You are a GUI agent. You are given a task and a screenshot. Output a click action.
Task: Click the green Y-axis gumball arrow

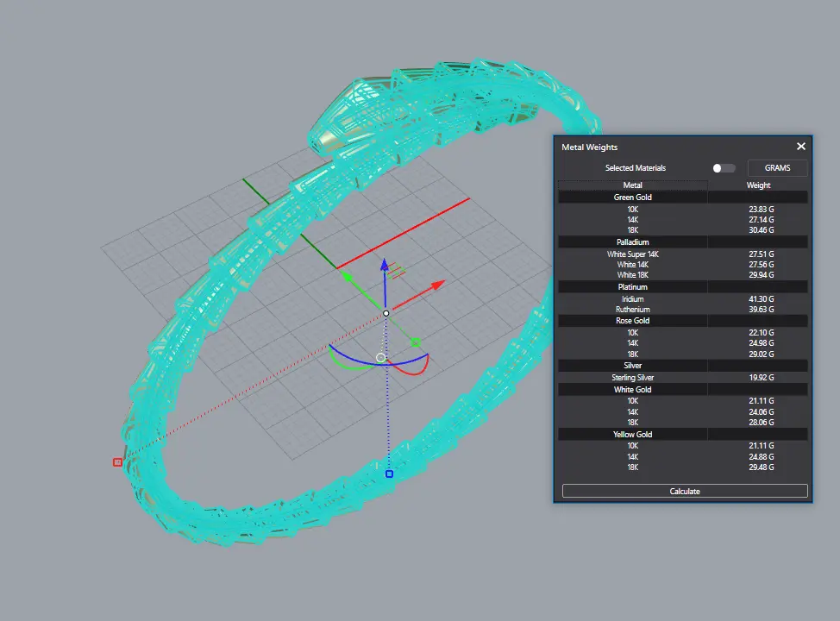coord(345,277)
